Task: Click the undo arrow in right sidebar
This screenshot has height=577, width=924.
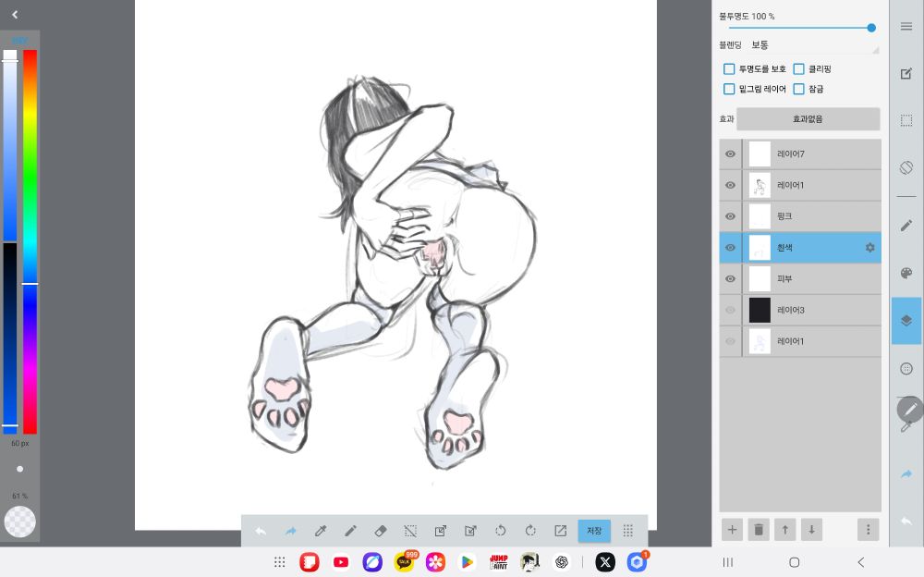Action: pos(906,521)
